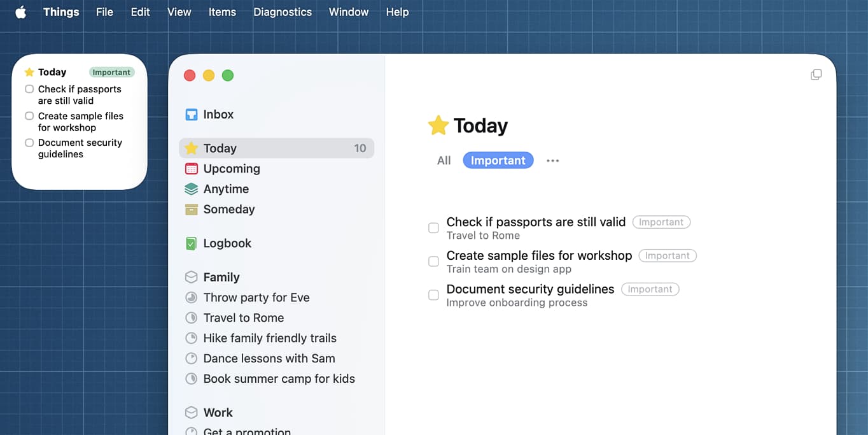The image size is (868, 435).
Task: Open the Someday view from sidebar
Action: pos(227,209)
